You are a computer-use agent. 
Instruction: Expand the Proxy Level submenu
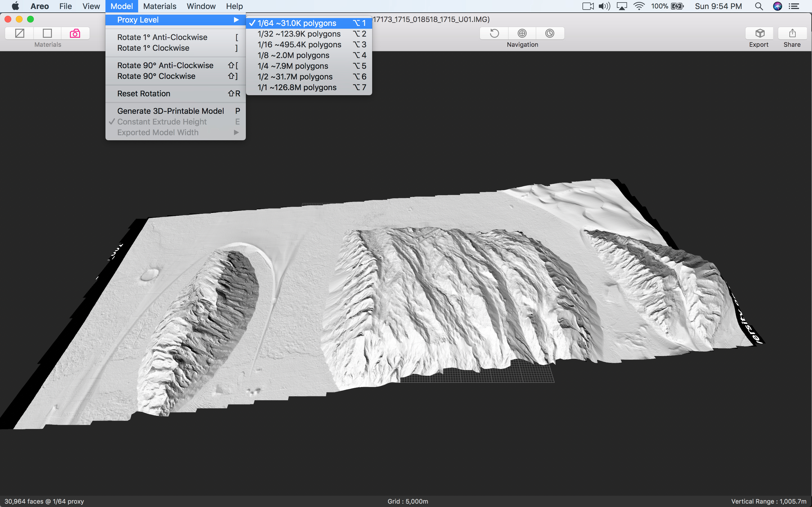175,20
